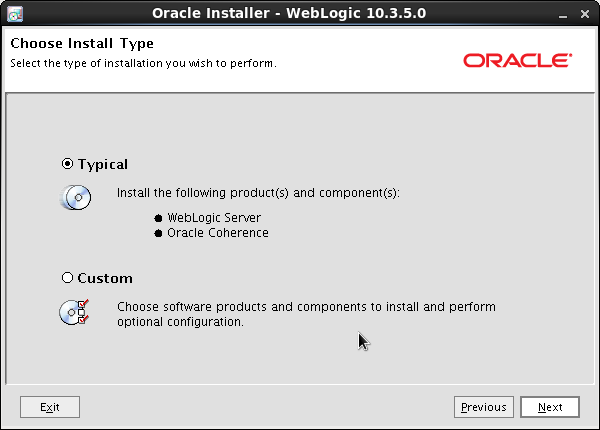
Task: Click the 'Oracle Installer - WebLogic 10.3.5.0' title bar text
Action: [x=289, y=13]
